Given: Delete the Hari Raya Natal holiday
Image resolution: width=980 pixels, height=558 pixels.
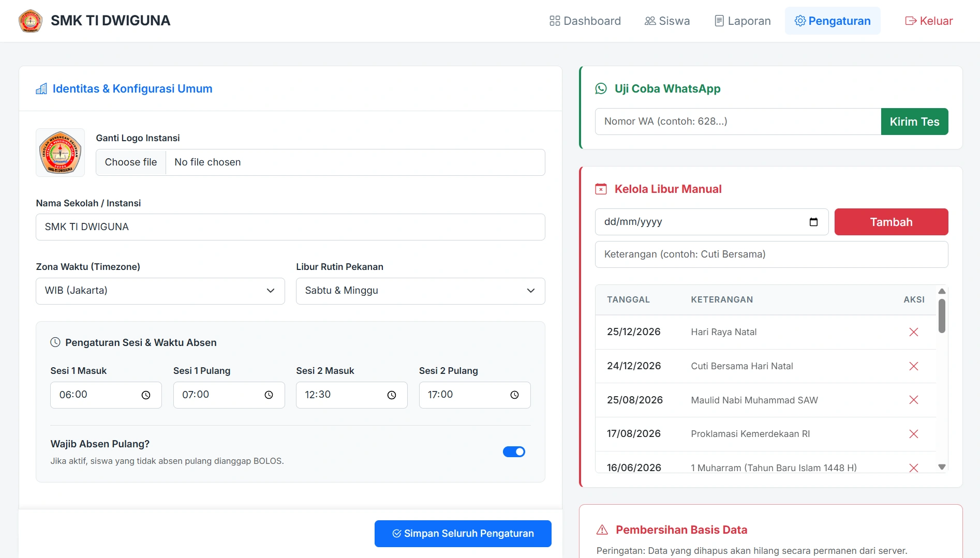Looking at the screenshot, I should click(x=914, y=332).
